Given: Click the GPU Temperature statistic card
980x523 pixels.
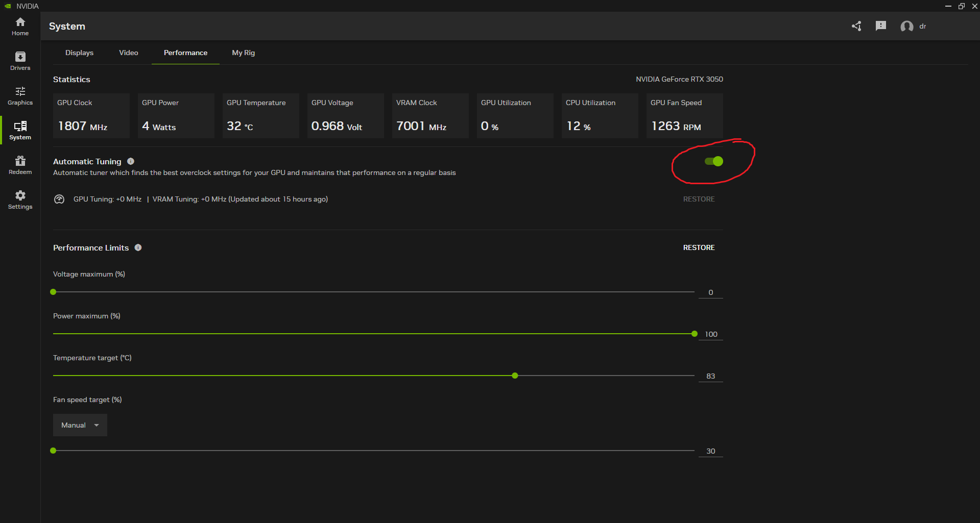Looking at the screenshot, I should (x=261, y=116).
